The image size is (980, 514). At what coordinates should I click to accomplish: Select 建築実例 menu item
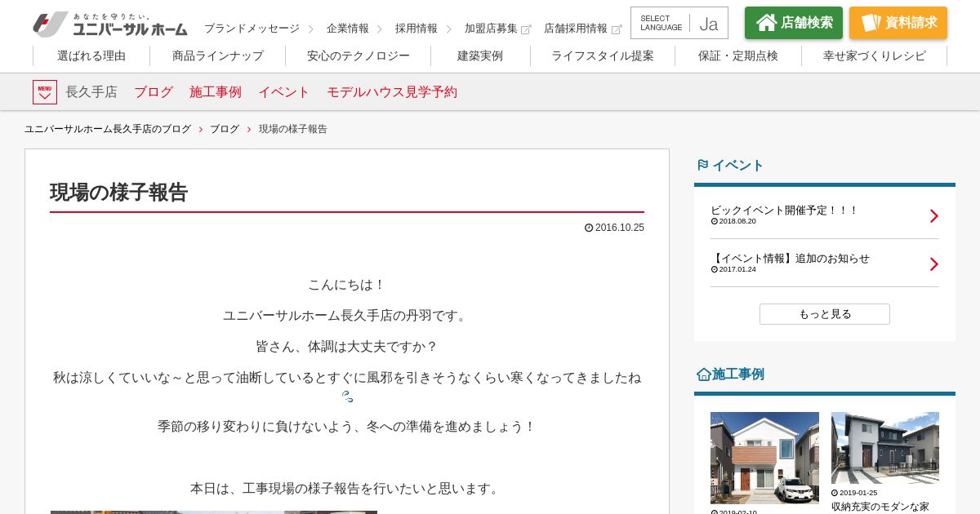480,56
